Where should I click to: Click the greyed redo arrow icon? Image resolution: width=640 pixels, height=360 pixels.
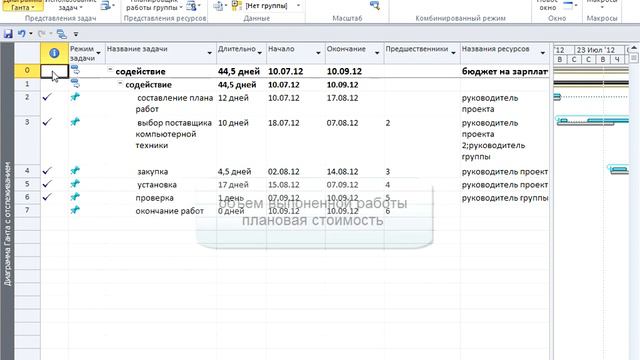[x=42, y=34]
